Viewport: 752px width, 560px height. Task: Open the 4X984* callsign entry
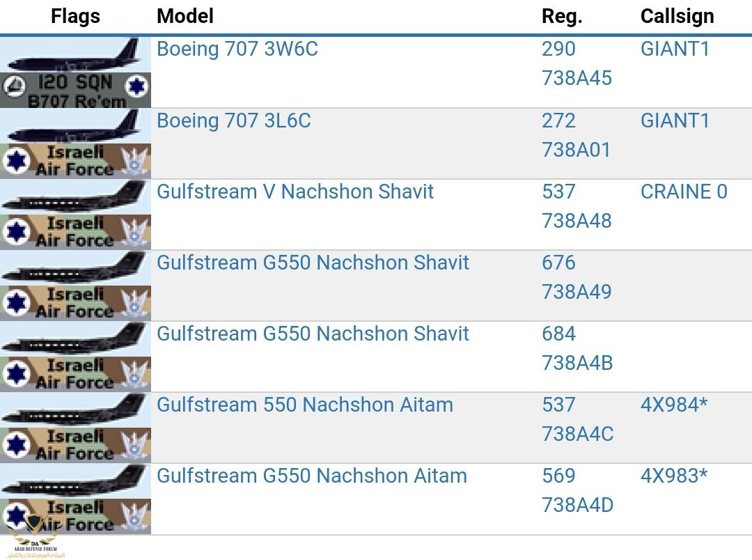673,405
